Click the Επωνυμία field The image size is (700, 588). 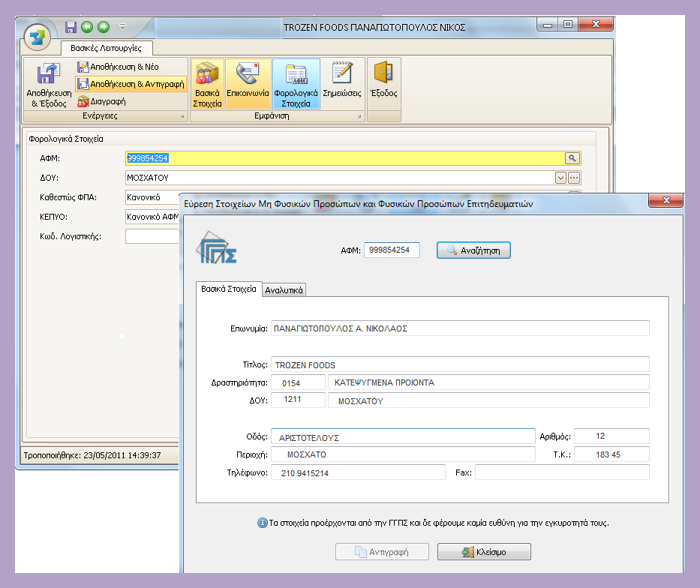pos(460,328)
